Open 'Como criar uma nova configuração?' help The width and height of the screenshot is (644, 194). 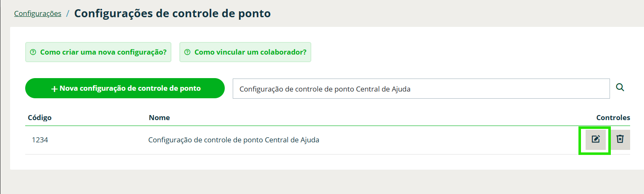103,52
